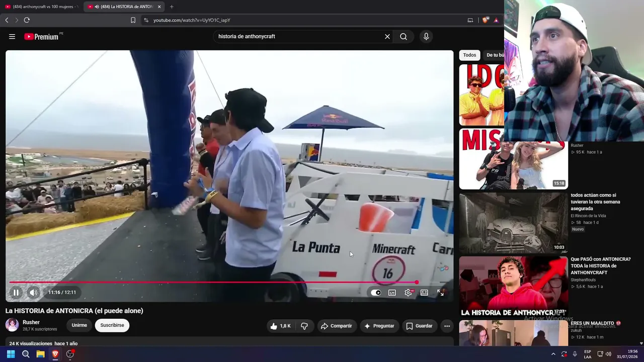This screenshot has width=644, height=362.
Task: Click the Brave browser taskbar icon
Action: point(55,354)
